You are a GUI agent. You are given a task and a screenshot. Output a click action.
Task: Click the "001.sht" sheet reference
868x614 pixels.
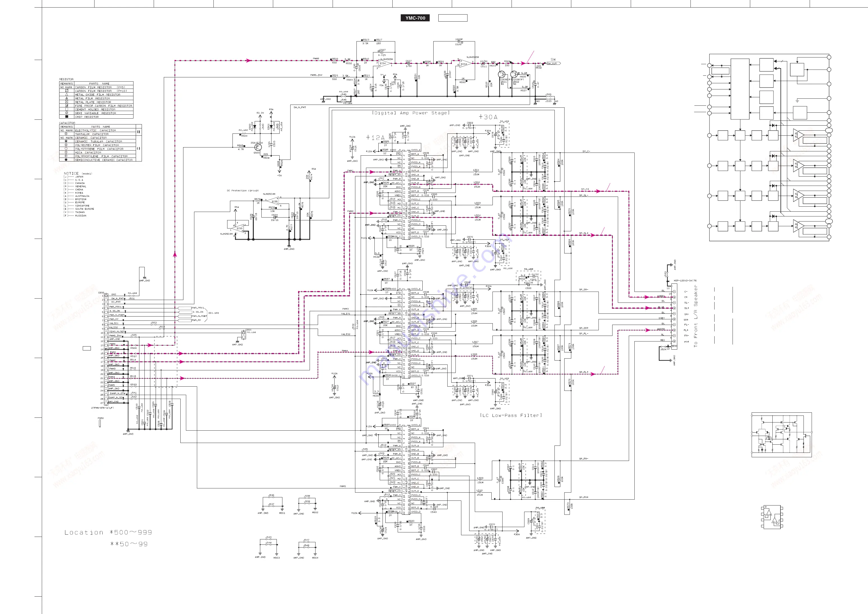point(213,313)
